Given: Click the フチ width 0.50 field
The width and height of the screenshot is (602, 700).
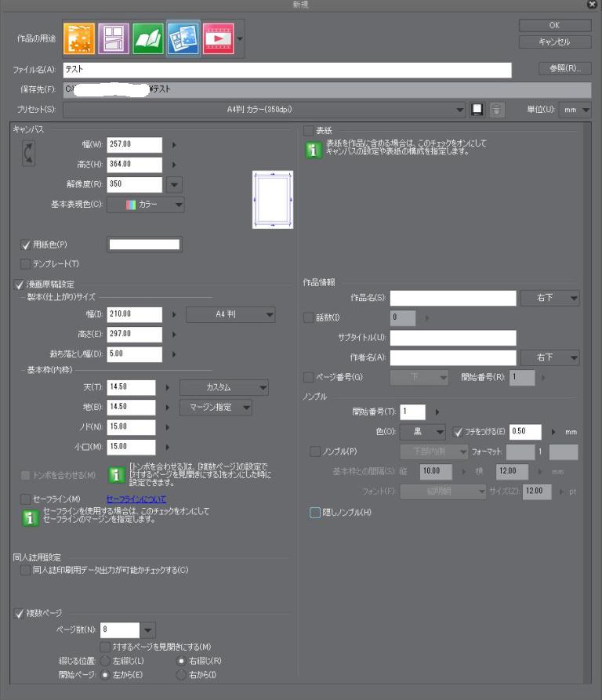Looking at the screenshot, I should (x=525, y=432).
